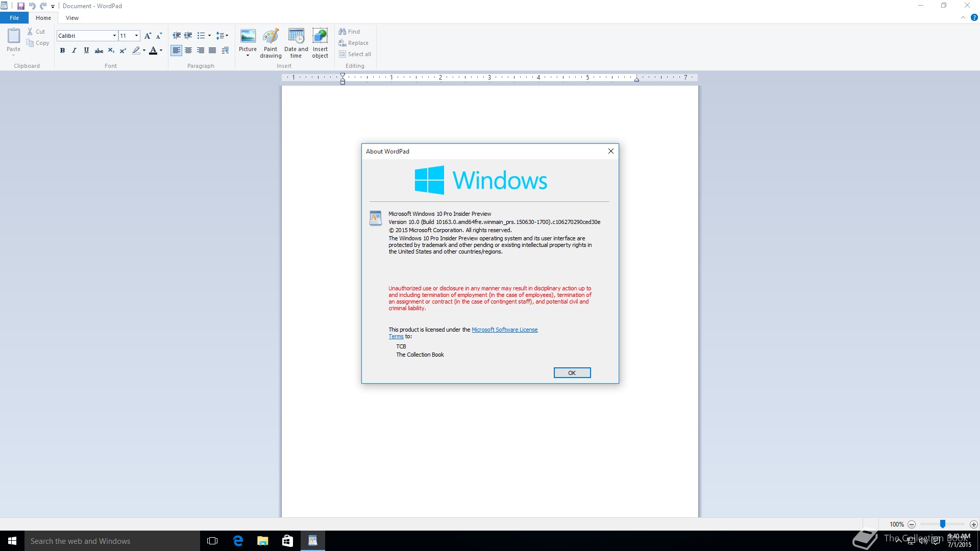Toggle Bold formatting
Image resolution: width=980 pixels, height=551 pixels.
point(62,51)
